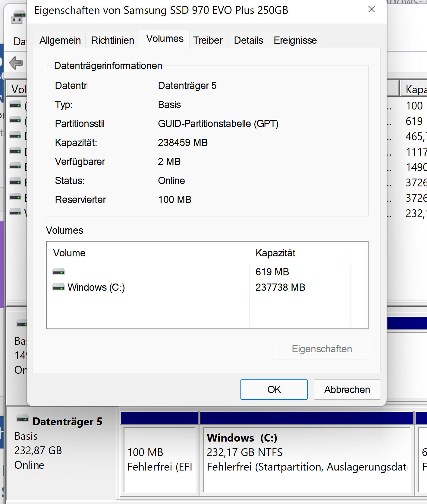The width and height of the screenshot is (427, 504).
Task: Select the 100 MB EFI partition on Datenträger 5
Action: tap(160, 460)
